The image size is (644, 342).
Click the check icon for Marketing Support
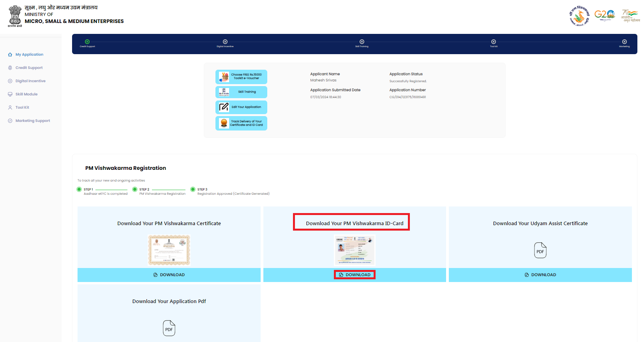pyautogui.click(x=10, y=121)
